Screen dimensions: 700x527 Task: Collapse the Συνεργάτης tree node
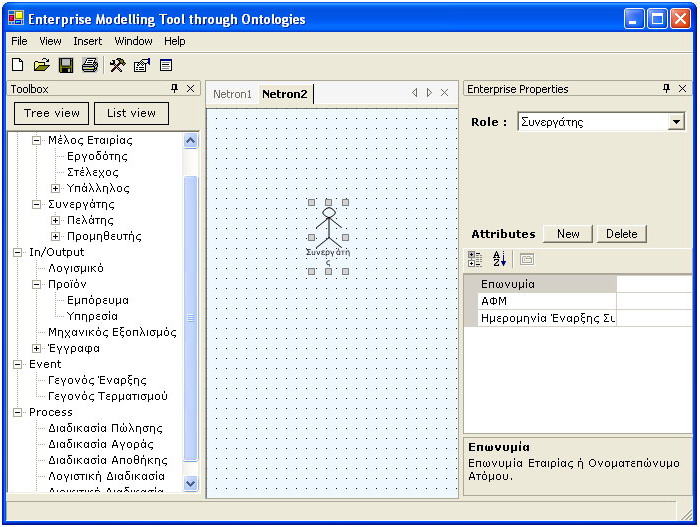[37, 204]
